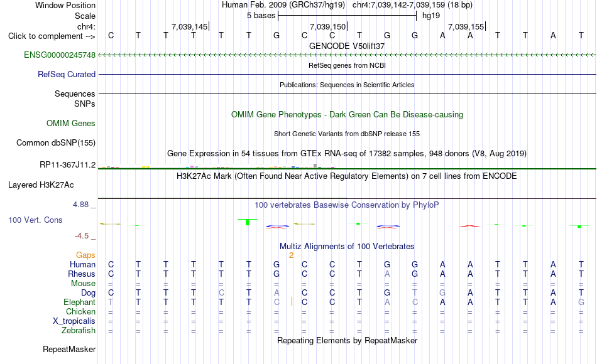This screenshot has height=364, width=597.
Task: Click the 7,039,145 position marker
Action: tap(190, 26)
